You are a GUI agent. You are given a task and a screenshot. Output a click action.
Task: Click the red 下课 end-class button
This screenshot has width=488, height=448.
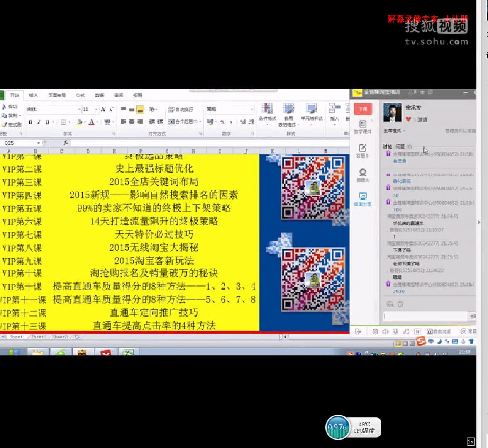(x=363, y=109)
